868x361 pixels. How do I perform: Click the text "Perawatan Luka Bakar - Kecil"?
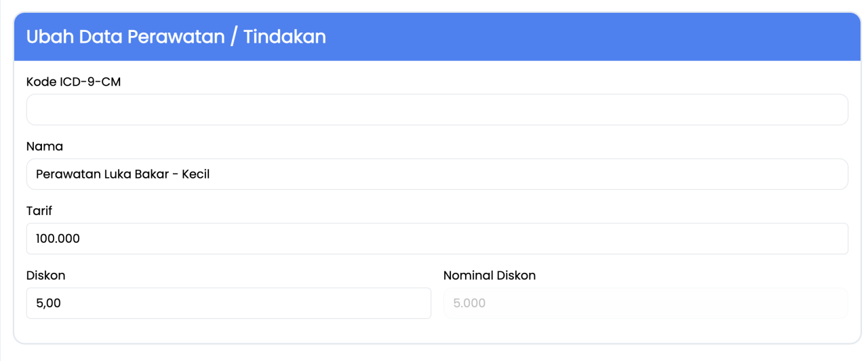click(123, 174)
